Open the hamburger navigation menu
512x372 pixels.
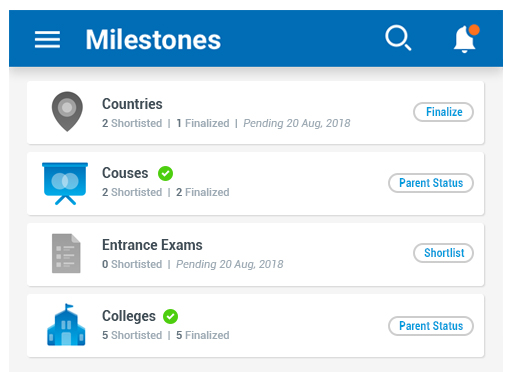47,39
